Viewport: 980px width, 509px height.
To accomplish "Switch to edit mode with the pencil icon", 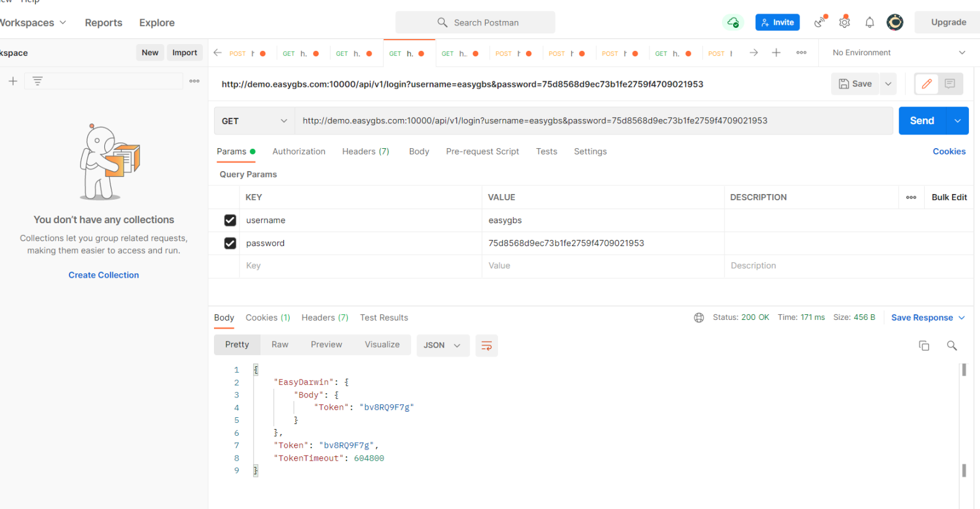I will tap(927, 84).
